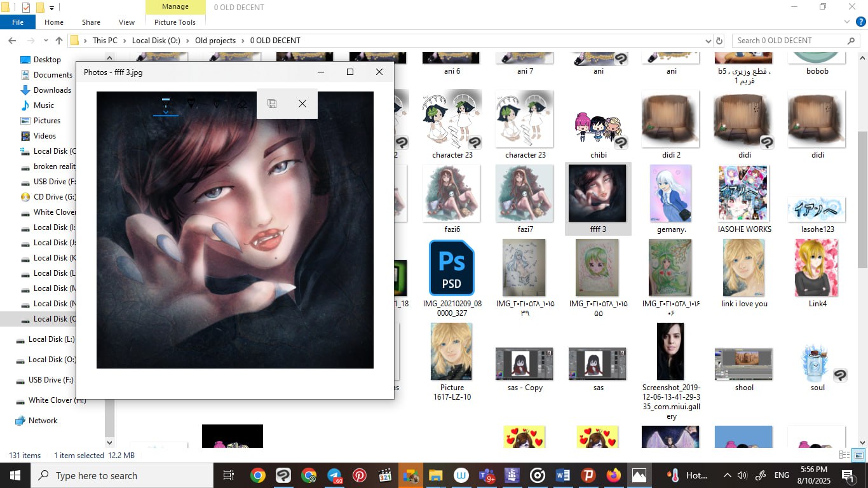The width and height of the screenshot is (868, 488).
Task: Switch to details view in status bar
Action: 844,455
